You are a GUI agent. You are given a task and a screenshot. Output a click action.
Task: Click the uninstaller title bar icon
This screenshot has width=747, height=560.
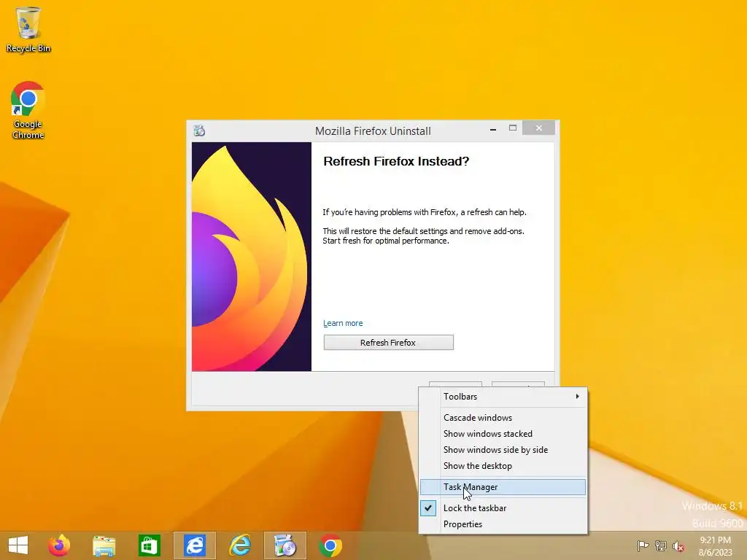click(199, 131)
